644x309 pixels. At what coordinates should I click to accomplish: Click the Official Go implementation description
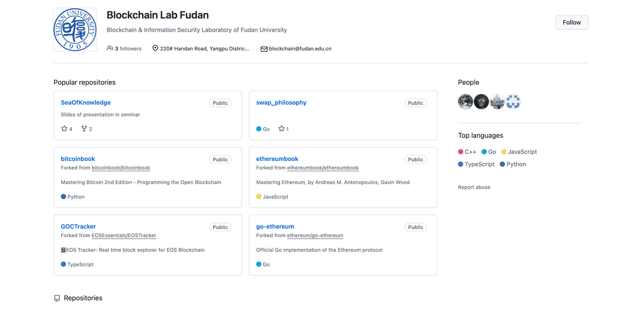coord(319,249)
